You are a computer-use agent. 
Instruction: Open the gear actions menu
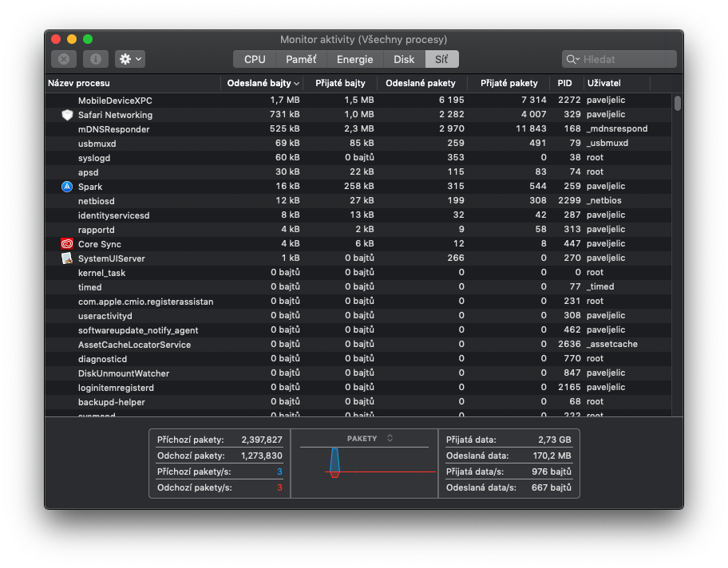(x=130, y=59)
